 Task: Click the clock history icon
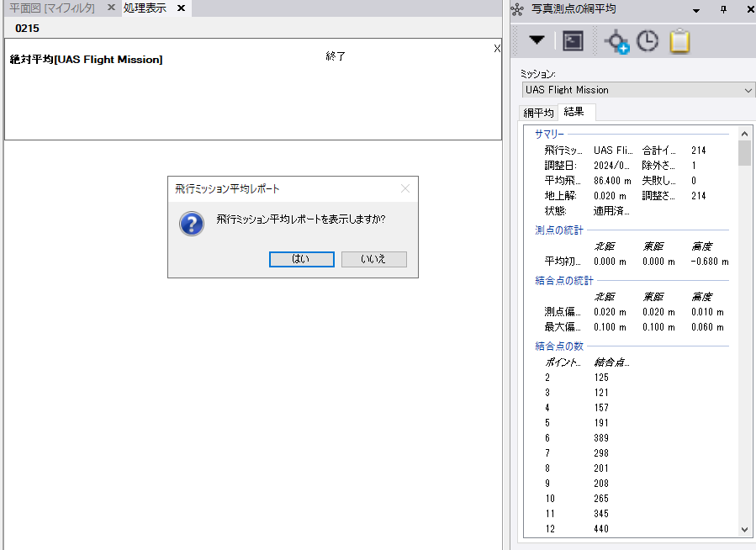[647, 41]
